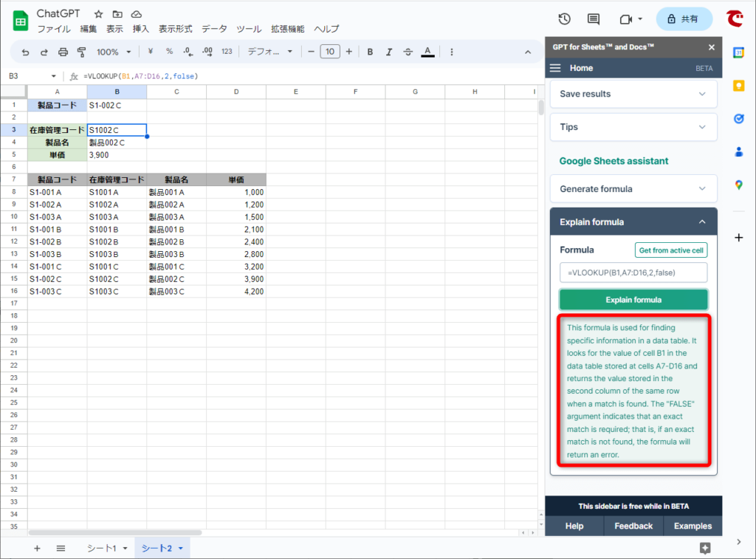Open the Help link in sidebar
The image size is (756, 559).
click(574, 527)
